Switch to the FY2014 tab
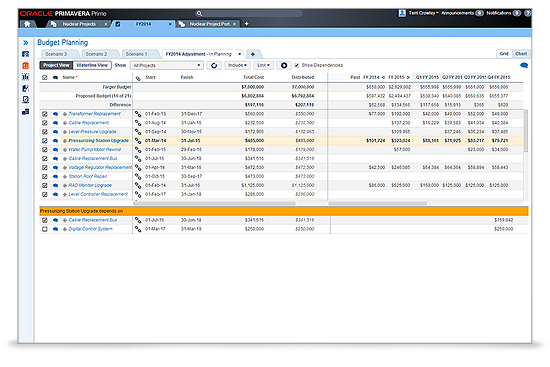 click(x=143, y=24)
